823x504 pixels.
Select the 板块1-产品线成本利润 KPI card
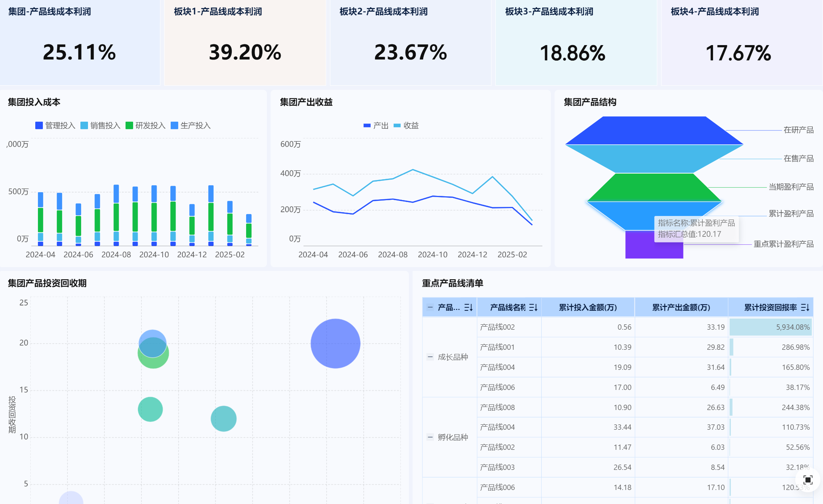(x=245, y=42)
